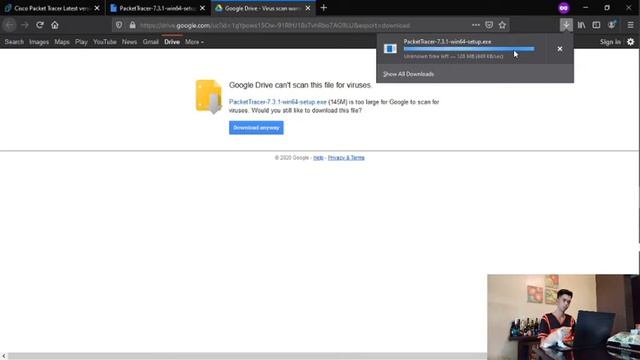Click the webcam video overlay
The width and height of the screenshot is (640, 360).
tap(563, 317)
